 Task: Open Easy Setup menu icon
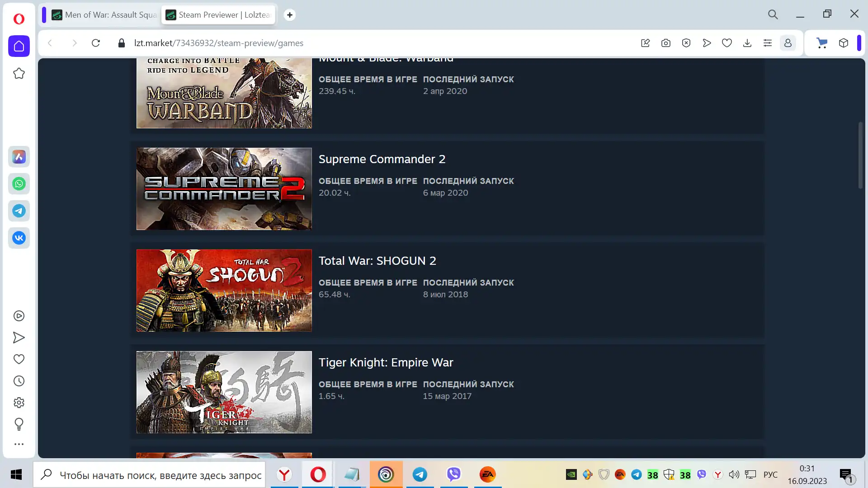[768, 43]
